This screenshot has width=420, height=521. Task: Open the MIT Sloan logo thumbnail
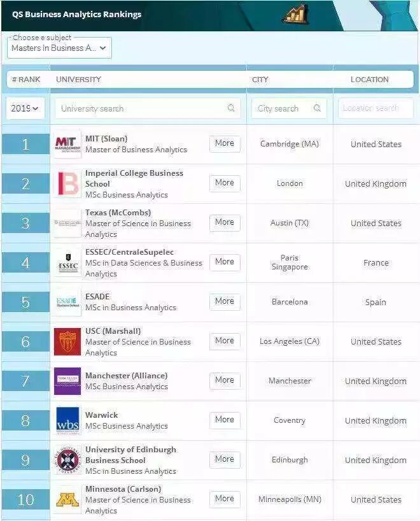(67, 144)
